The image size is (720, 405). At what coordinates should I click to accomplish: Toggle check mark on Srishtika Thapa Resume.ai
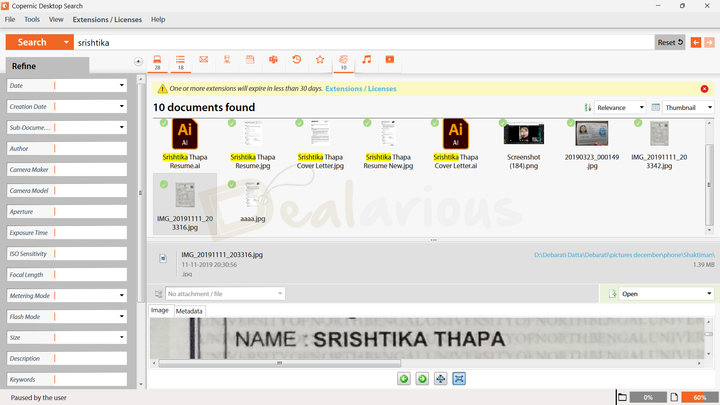164,123
